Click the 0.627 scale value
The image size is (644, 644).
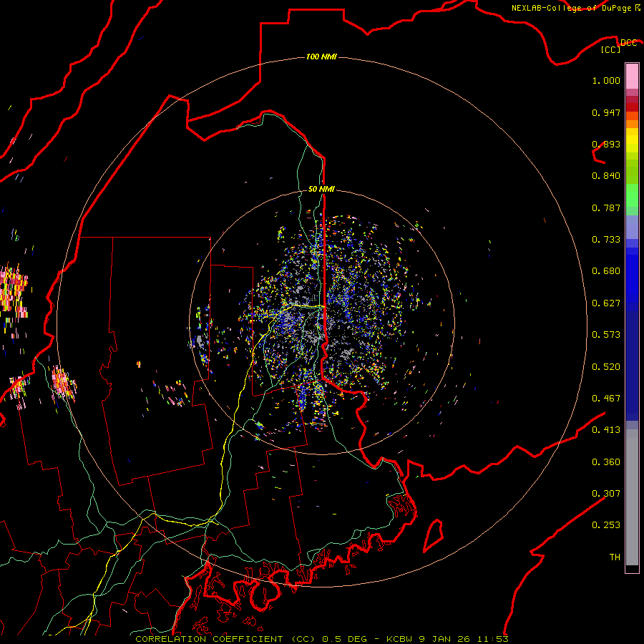(x=606, y=303)
